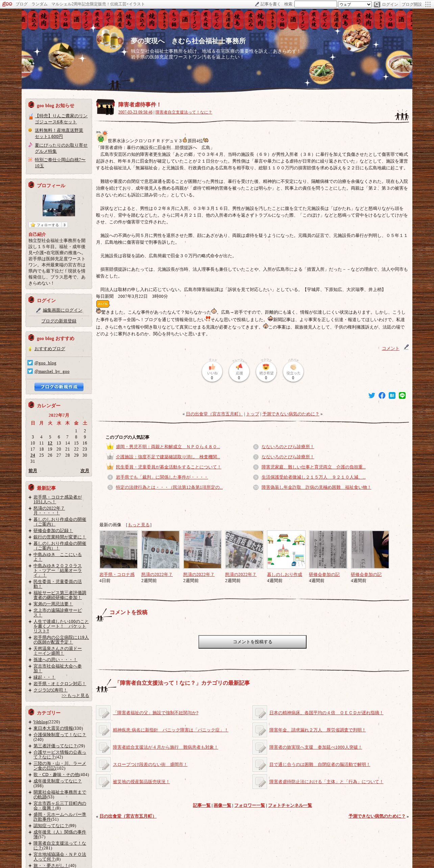Click the 続き希望 reaction button
Viewport: 434px width, 868px height.
tap(266, 372)
